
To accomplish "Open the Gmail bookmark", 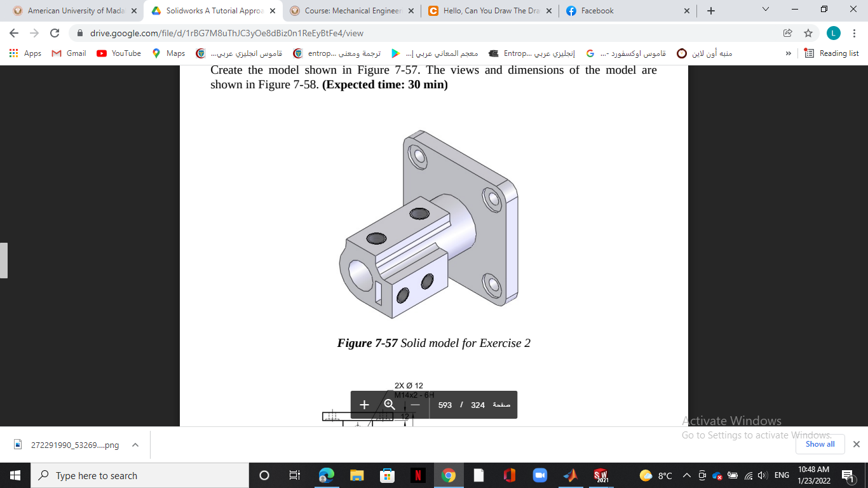I will coord(69,53).
